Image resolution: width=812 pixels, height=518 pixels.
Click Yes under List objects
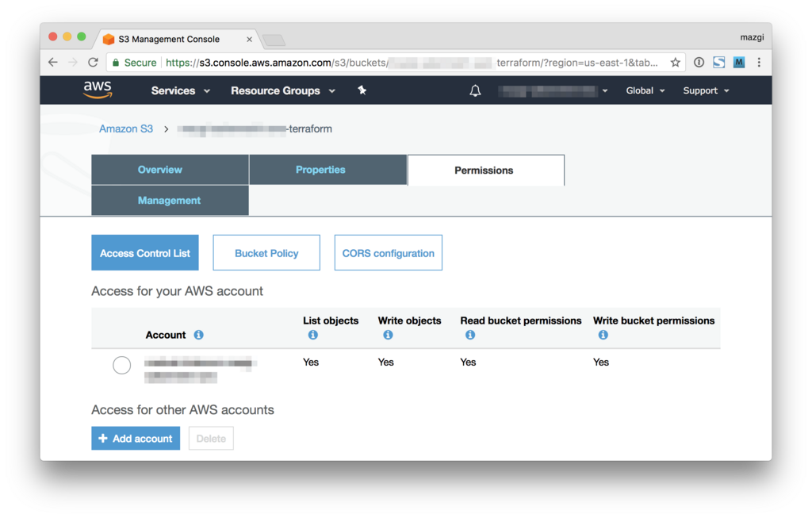coord(311,362)
